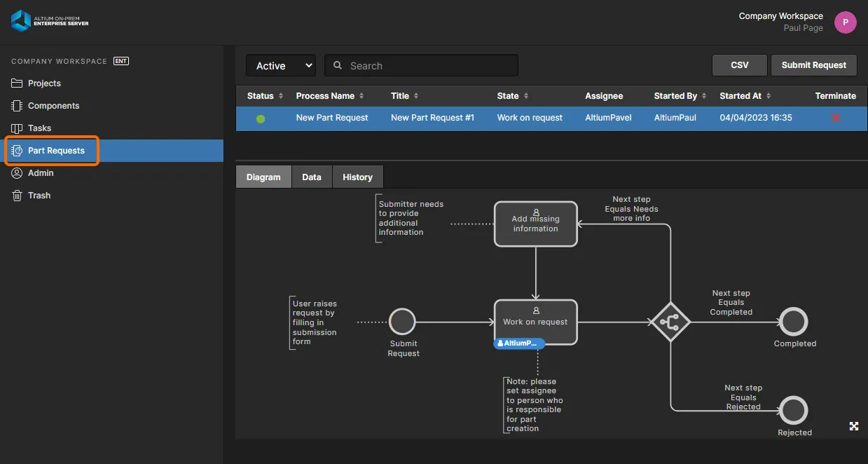Click the Rejected end event circle
The width and height of the screenshot is (868, 464).
[794, 411]
